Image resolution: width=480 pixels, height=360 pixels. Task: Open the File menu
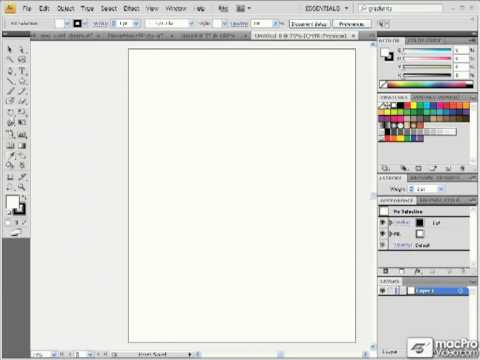[27, 8]
